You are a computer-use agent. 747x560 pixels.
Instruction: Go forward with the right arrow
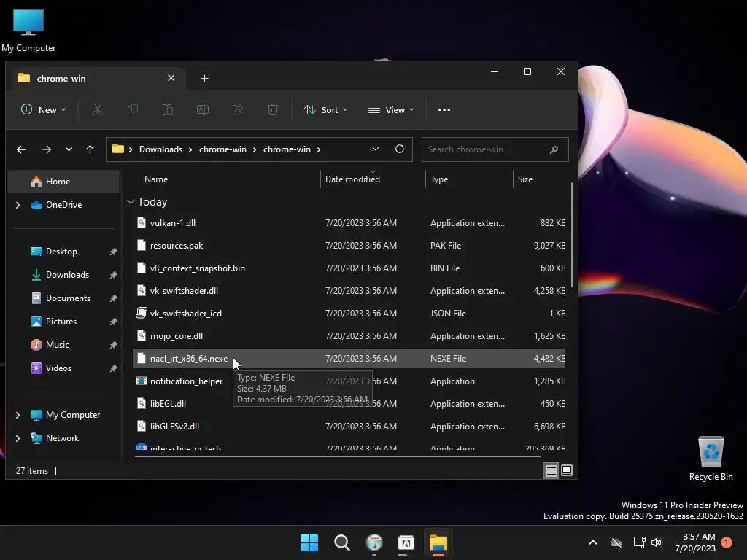pos(46,149)
